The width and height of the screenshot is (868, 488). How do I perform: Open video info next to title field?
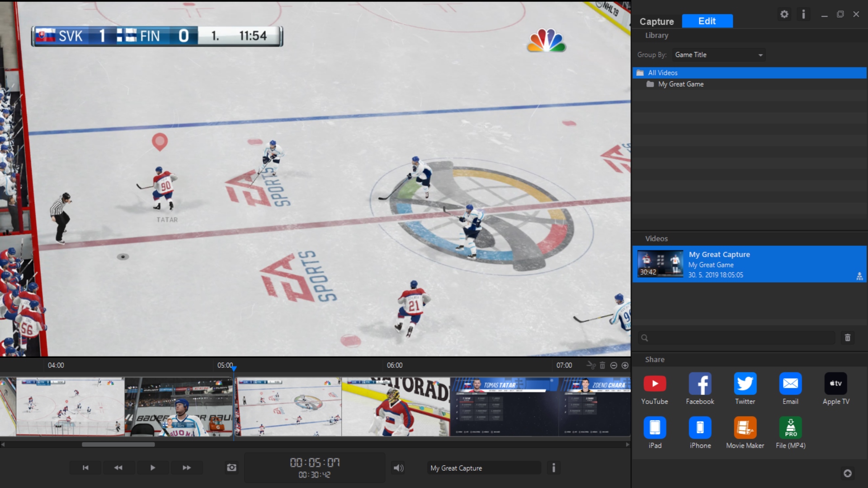[553, 468]
